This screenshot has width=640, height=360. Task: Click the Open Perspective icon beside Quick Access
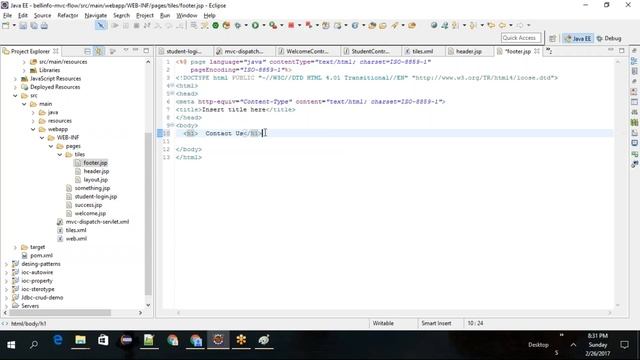pyautogui.click(x=552, y=38)
